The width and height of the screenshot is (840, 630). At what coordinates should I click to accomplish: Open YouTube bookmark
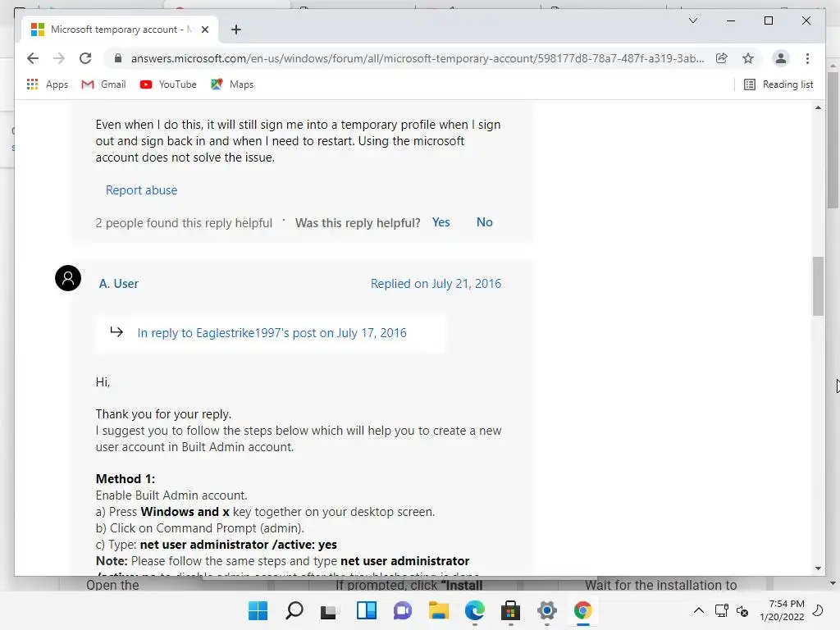tap(168, 84)
